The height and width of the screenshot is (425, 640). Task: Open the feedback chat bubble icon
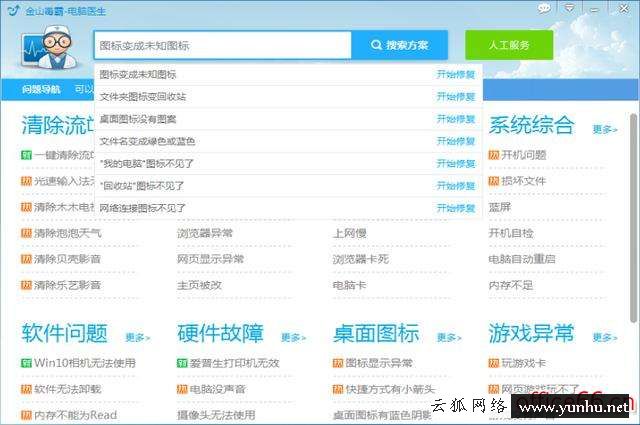point(543,8)
